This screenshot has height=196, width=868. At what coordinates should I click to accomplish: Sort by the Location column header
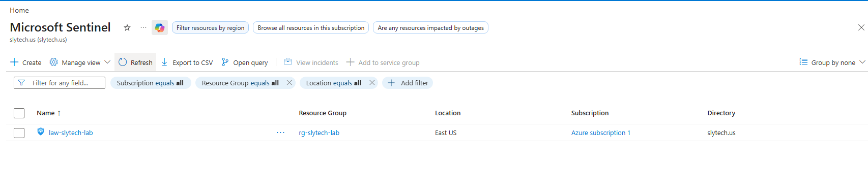(448, 113)
